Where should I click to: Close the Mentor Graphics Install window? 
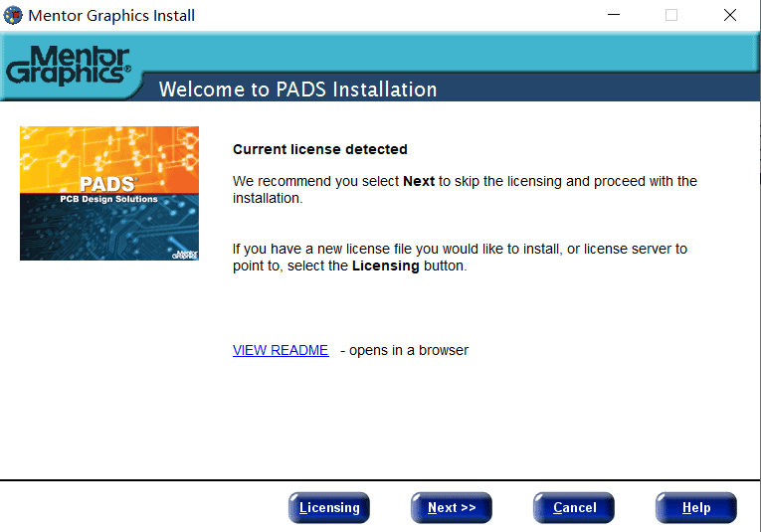(x=730, y=15)
